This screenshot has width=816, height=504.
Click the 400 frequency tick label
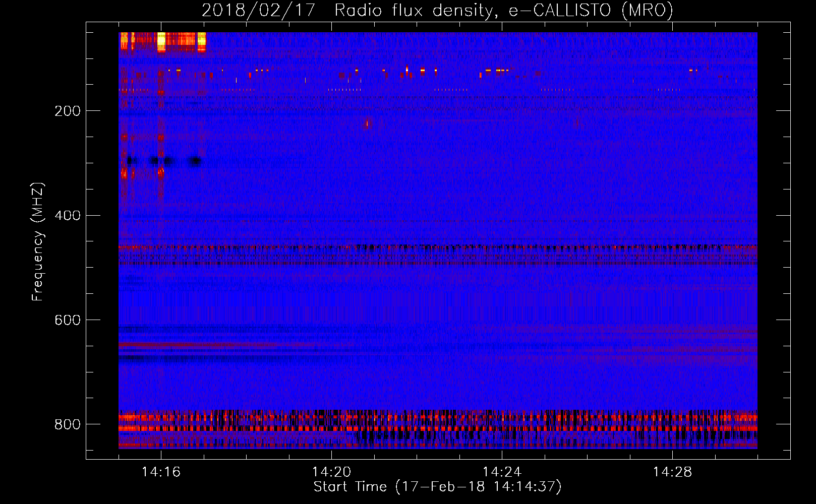click(x=68, y=216)
